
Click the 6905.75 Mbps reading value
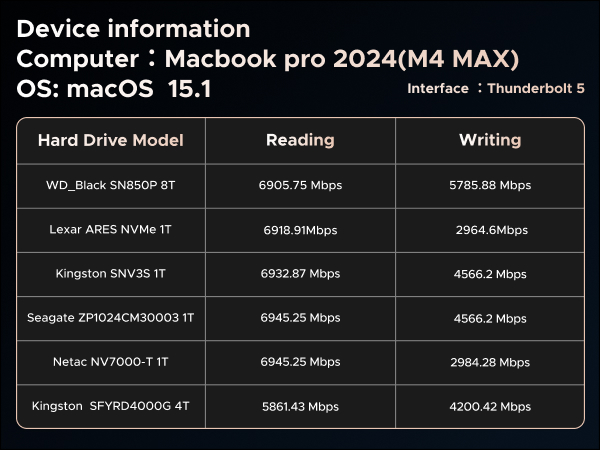[300, 185]
